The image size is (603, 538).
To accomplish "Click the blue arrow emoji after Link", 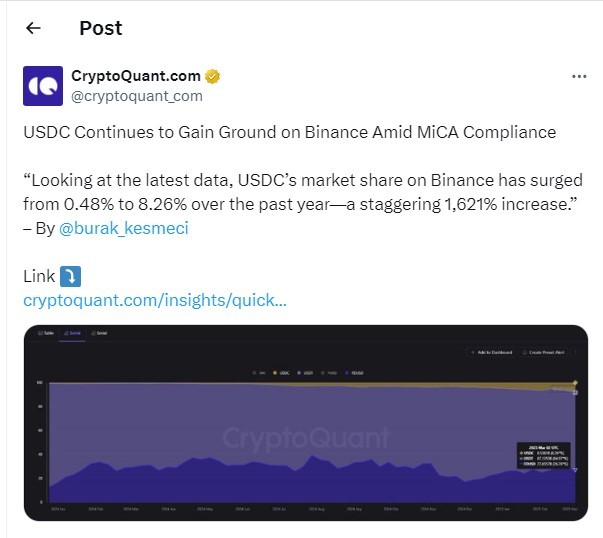I will coord(71,276).
